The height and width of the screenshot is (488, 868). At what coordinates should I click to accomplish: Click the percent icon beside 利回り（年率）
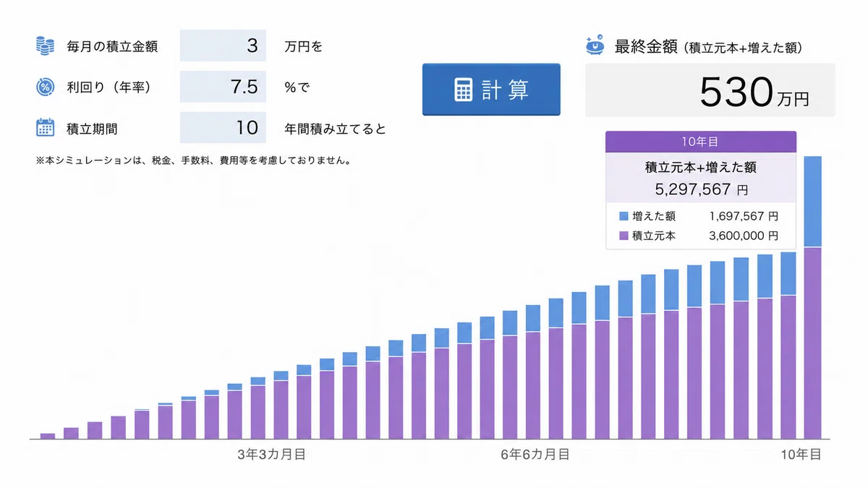(x=45, y=87)
